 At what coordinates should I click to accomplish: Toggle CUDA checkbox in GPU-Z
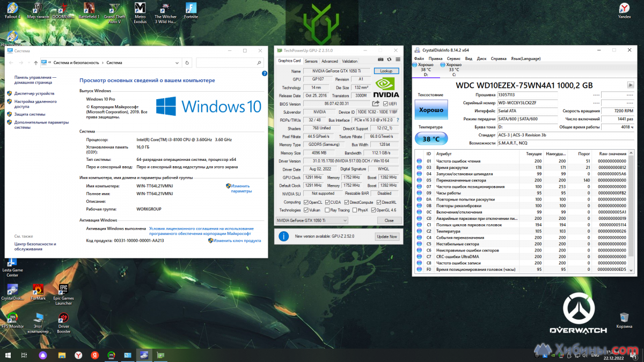(326, 202)
